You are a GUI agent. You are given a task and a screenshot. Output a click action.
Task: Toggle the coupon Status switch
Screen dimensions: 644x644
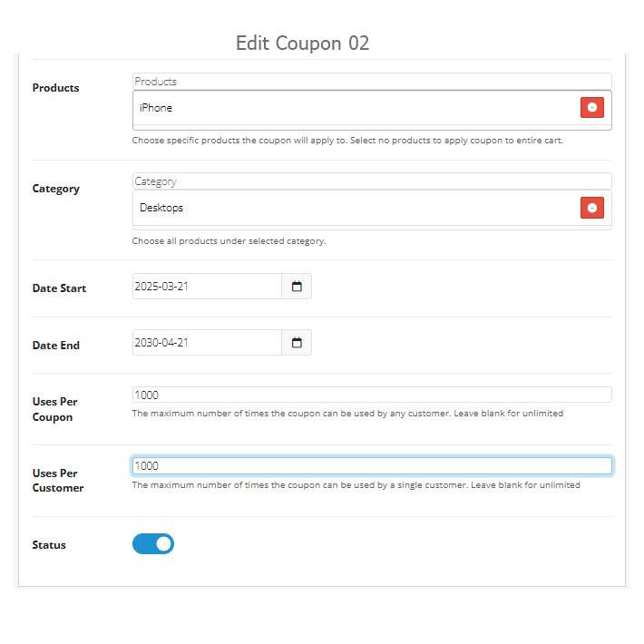[153, 544]
